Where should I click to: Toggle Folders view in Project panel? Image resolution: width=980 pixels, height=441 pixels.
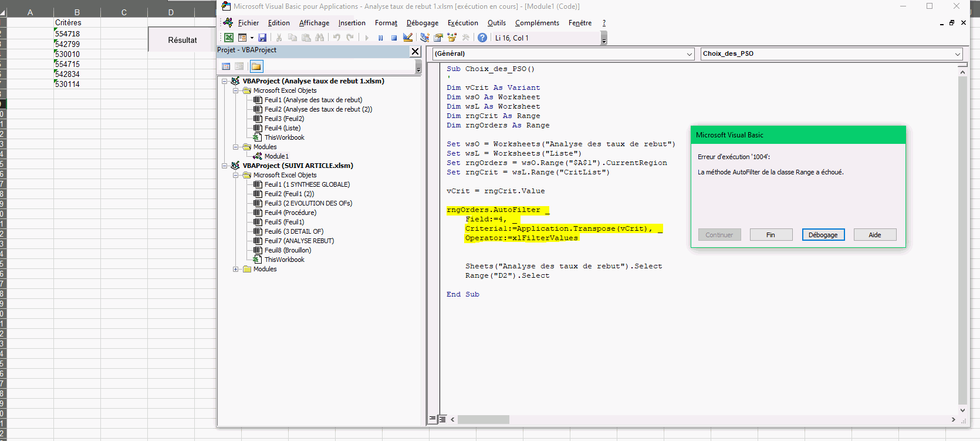(x=256, y=66)
